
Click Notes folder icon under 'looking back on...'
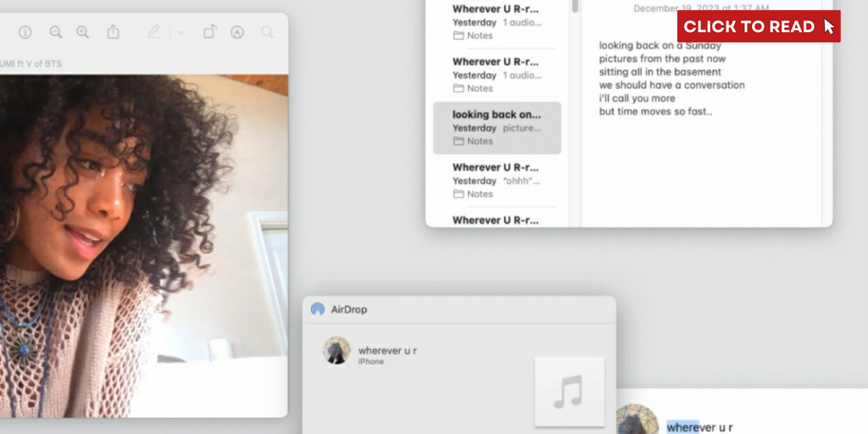(459, 142)
